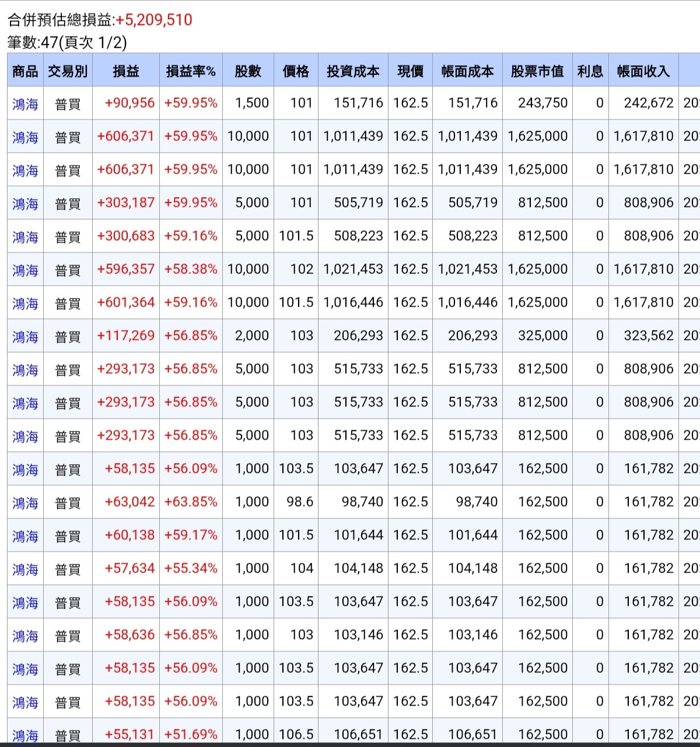This screenshot has width=700, height=747.
Task: Click the +5,209,510 total profit value
Action: tap(154, 20)
